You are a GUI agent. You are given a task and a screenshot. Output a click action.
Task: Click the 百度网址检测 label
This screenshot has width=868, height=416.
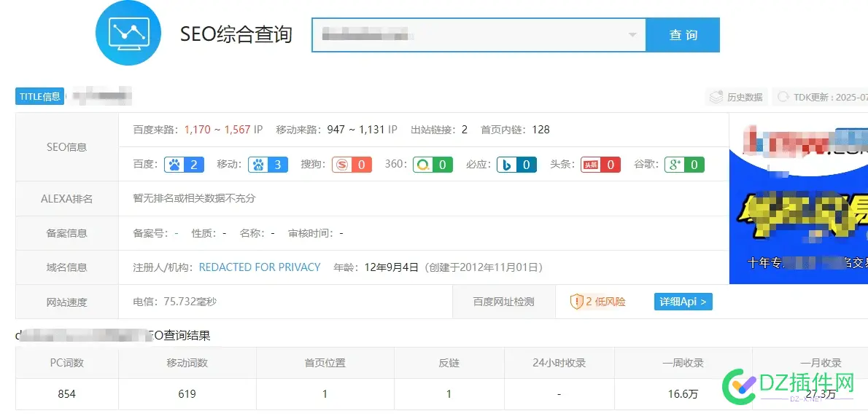click(x=504, y=302)
